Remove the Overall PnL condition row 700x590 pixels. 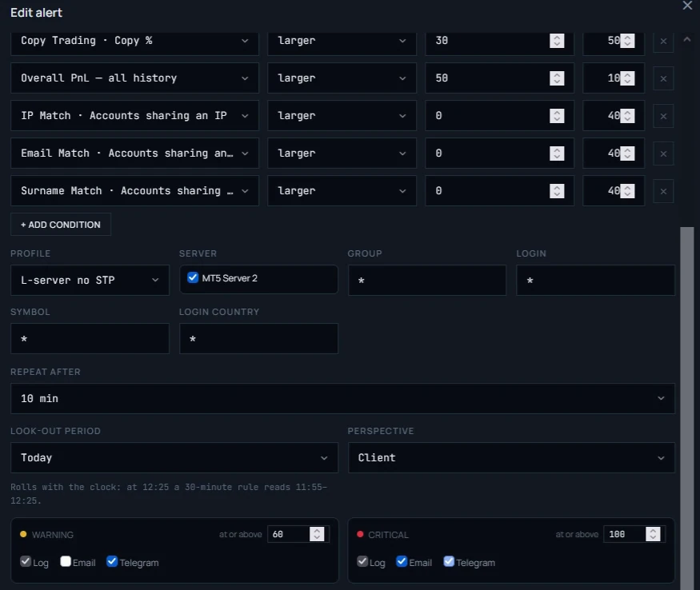(x=663, y=78)
